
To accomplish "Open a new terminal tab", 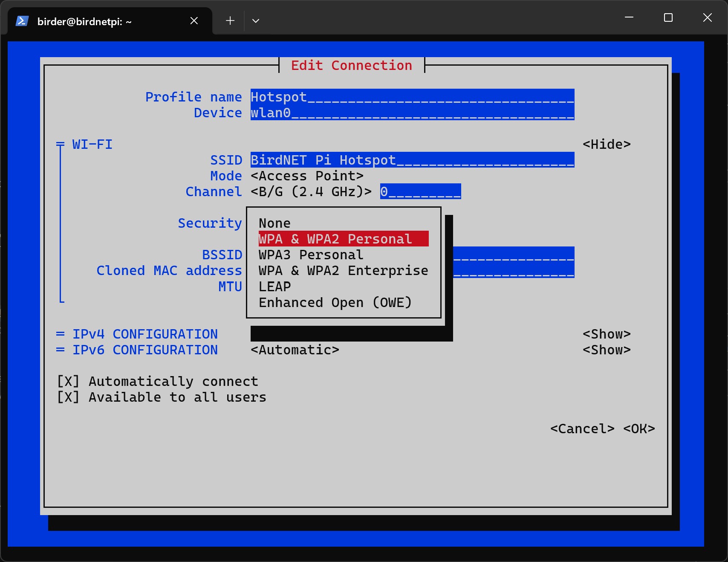I will point(230,21).
